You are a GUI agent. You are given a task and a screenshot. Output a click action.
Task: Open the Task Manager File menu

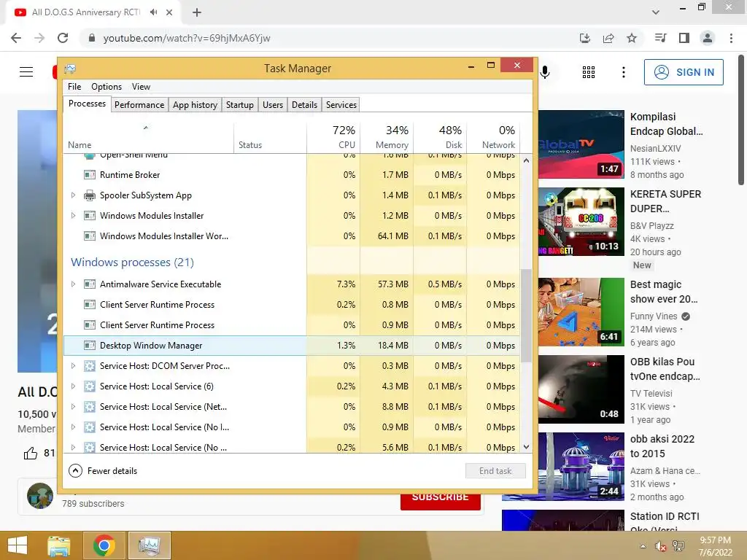click(74, 87)
